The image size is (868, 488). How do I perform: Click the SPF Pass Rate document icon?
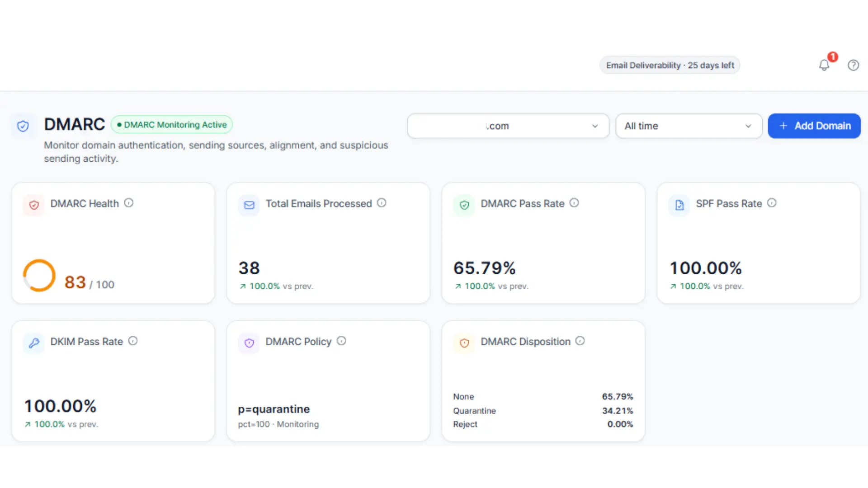(679, 205)
